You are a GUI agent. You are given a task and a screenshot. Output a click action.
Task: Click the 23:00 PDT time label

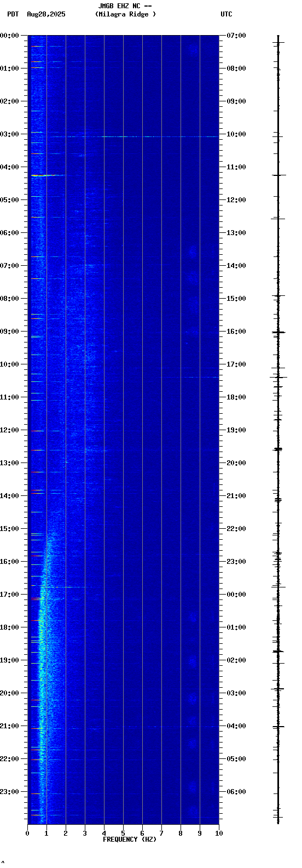9,792
